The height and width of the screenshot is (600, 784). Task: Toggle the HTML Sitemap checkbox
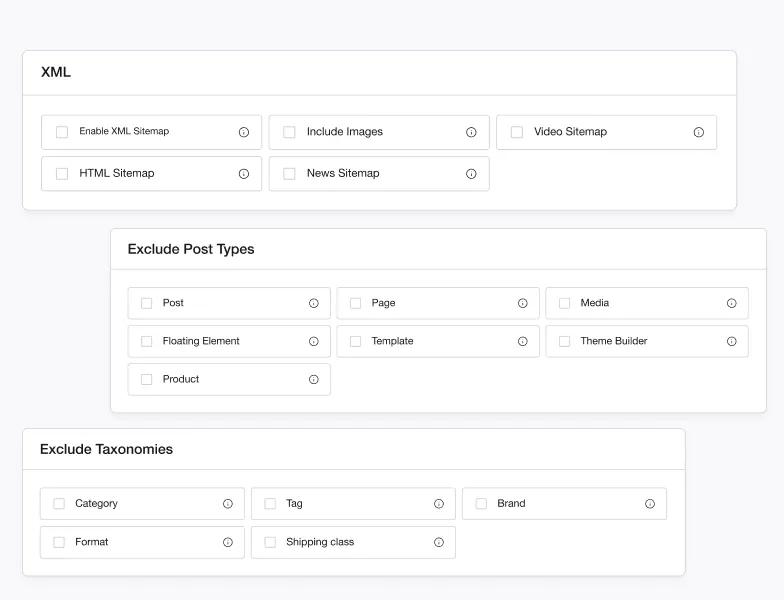pos(62,174)
